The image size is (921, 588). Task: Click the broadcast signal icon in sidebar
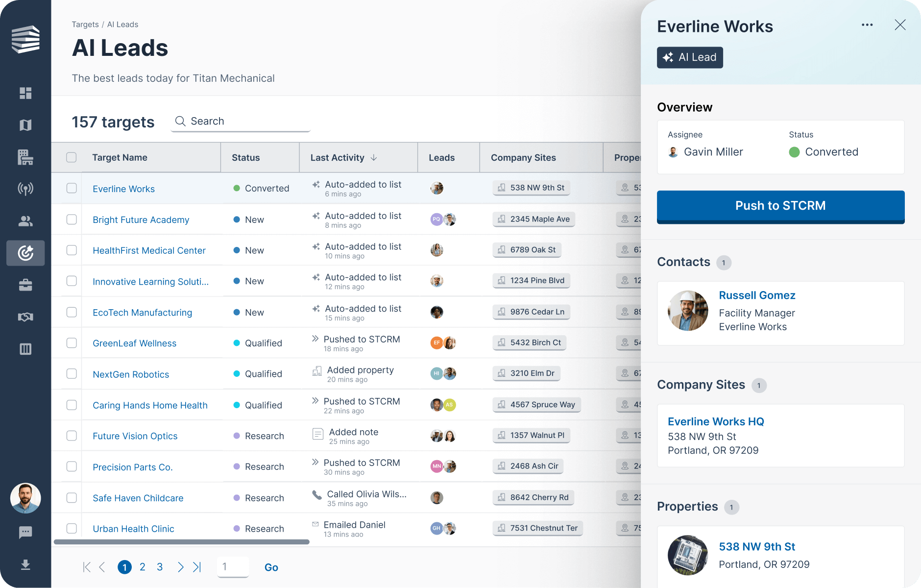click(25, 189)
